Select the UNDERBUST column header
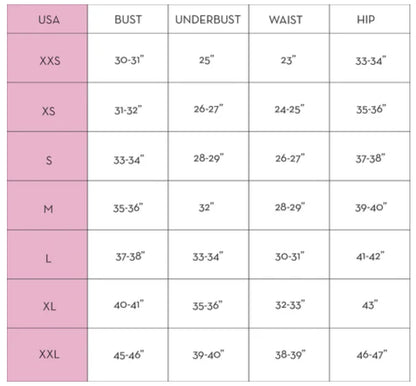The height and width of the screenshot is (386, 416). coord(208,19)
